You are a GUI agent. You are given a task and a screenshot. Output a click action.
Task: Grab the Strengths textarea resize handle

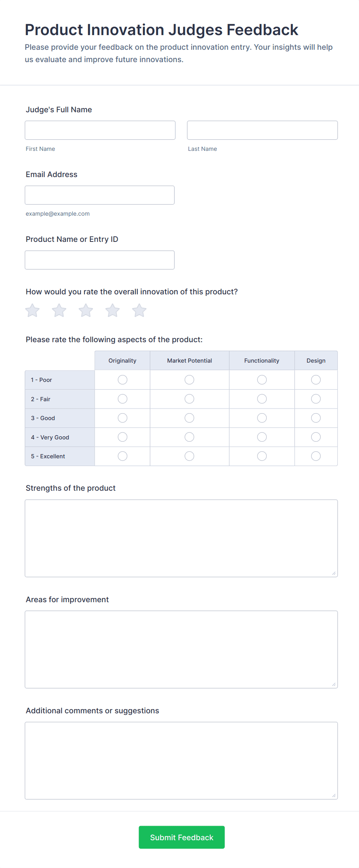pyautogui.click(x=334, y=573)
